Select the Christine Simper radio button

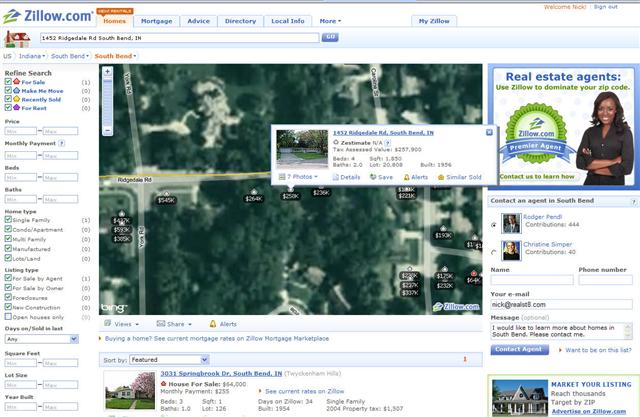pyautogui.click(x=494, y=252)
